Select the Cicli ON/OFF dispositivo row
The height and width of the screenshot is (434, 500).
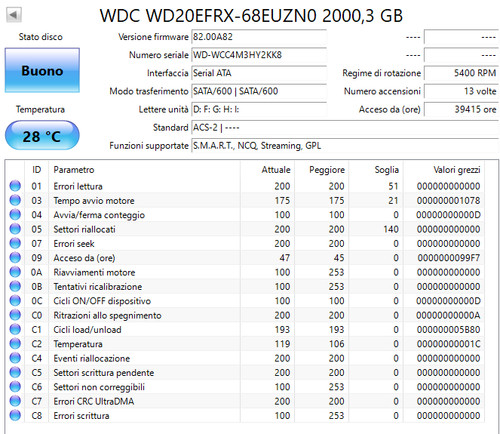pyautogui.click(x=245, y=301)
